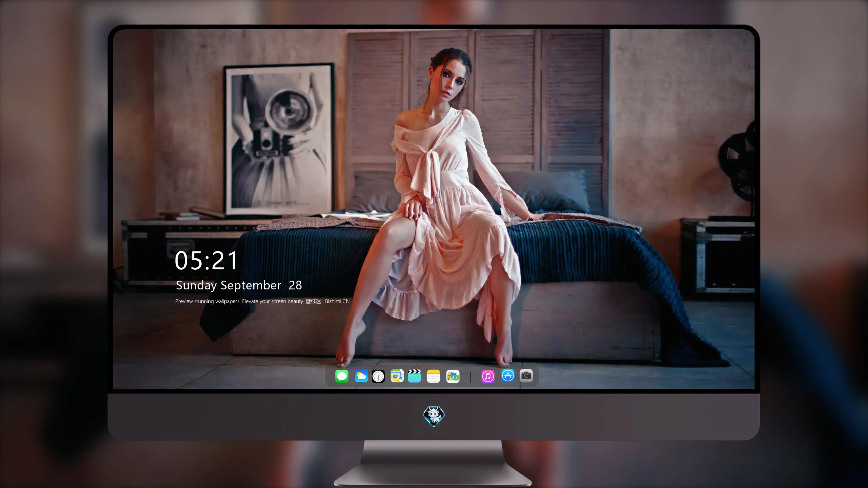Launch the Maps app from the dock
This screenshot has width=868, height=488.
point(397,376)
